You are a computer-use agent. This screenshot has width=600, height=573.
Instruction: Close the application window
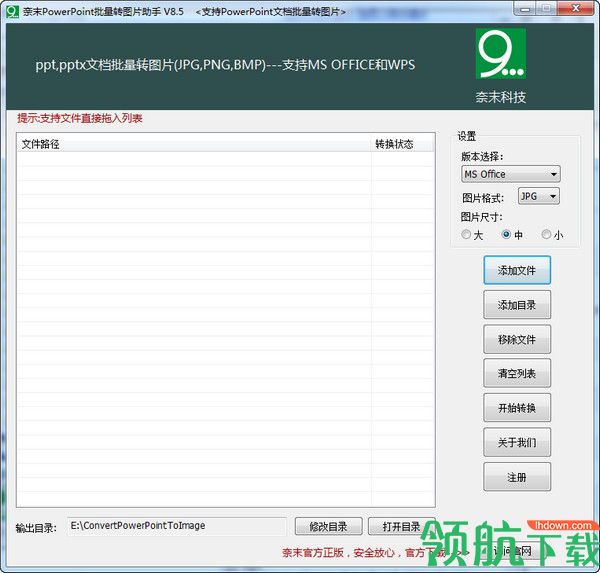point(576,8)
